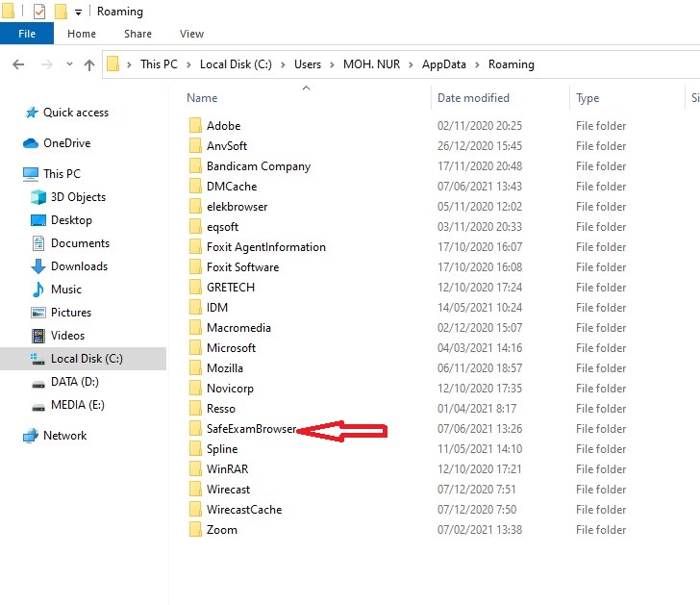Expand chevron after Users in address bar
Viewport: 700px width, 605px height.
point(332,64)
